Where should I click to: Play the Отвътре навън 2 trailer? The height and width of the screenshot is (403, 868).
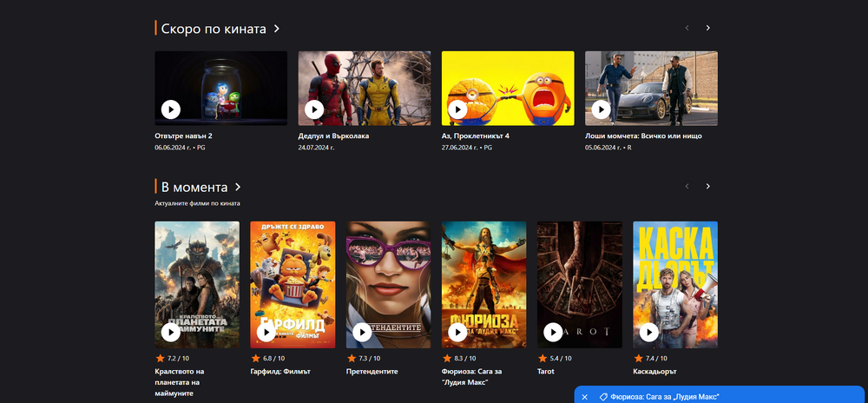point(171,109)
